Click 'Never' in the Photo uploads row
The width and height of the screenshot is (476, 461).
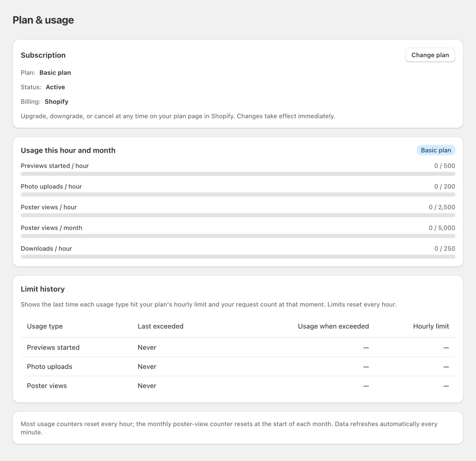(147, 367)
